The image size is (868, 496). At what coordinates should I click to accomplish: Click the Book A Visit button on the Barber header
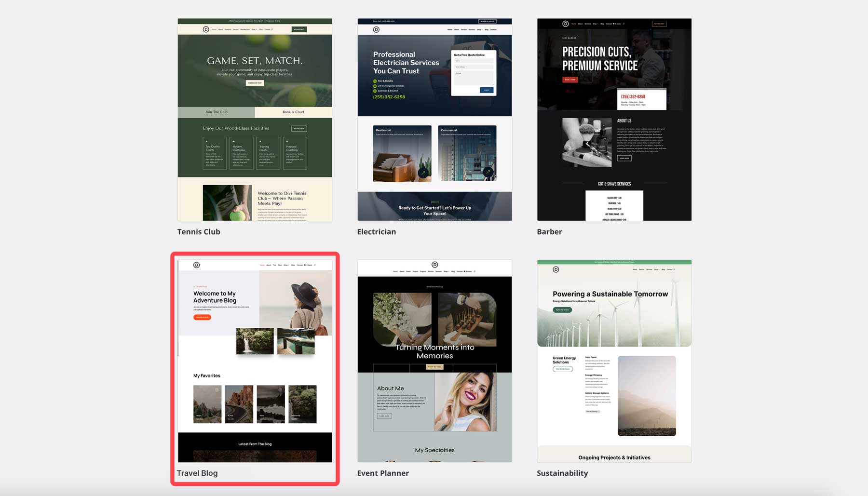pos(659,24)
